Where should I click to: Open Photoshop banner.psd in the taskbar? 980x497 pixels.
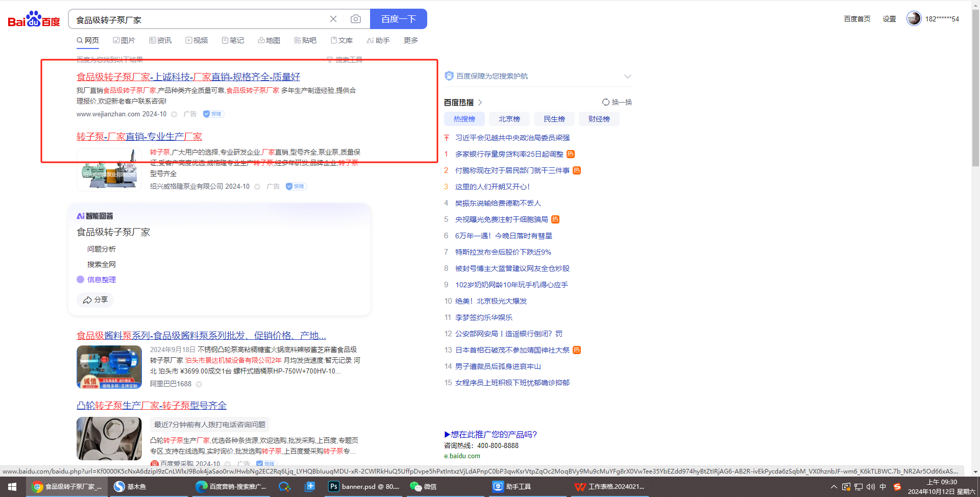[x=364, y=486]
